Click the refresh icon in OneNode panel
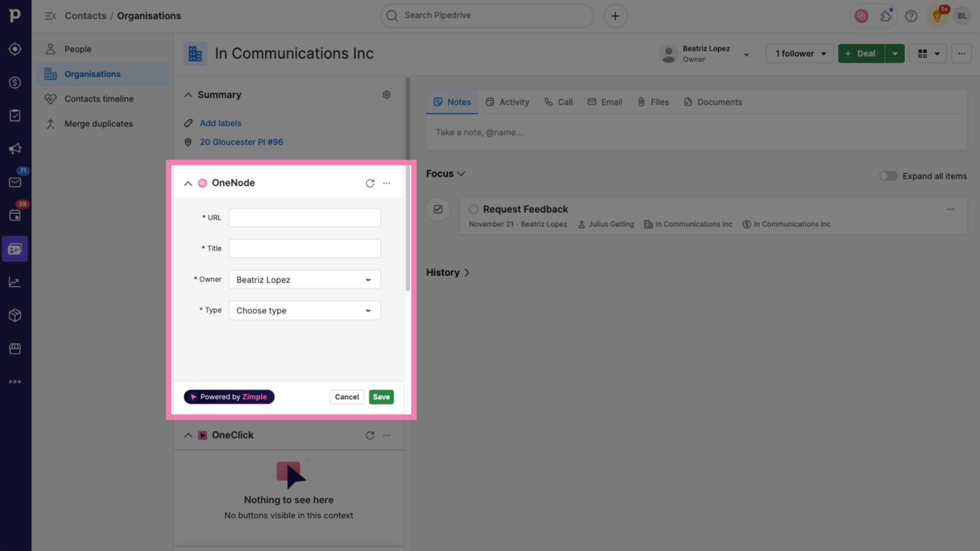 click(x=370, y=183)
